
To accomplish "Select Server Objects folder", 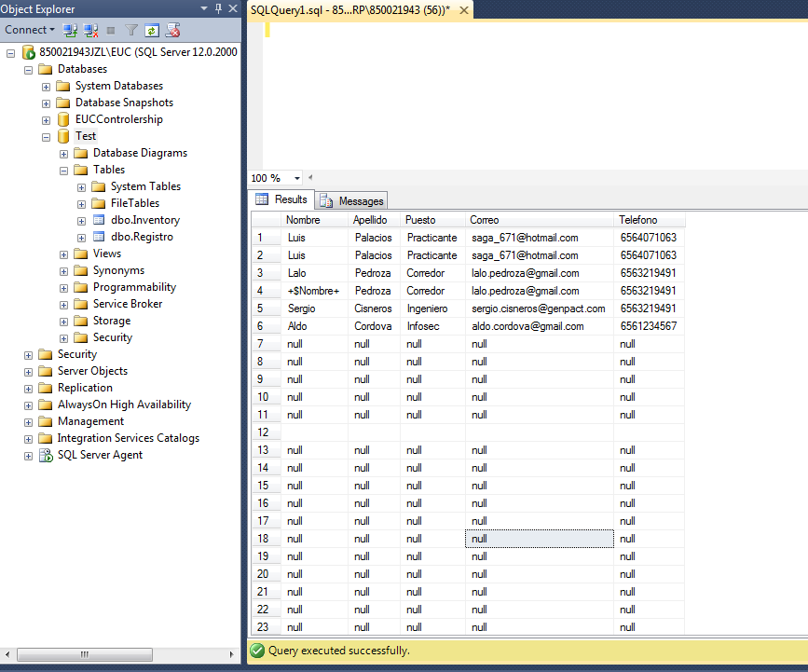I will (x=93, y=371).
